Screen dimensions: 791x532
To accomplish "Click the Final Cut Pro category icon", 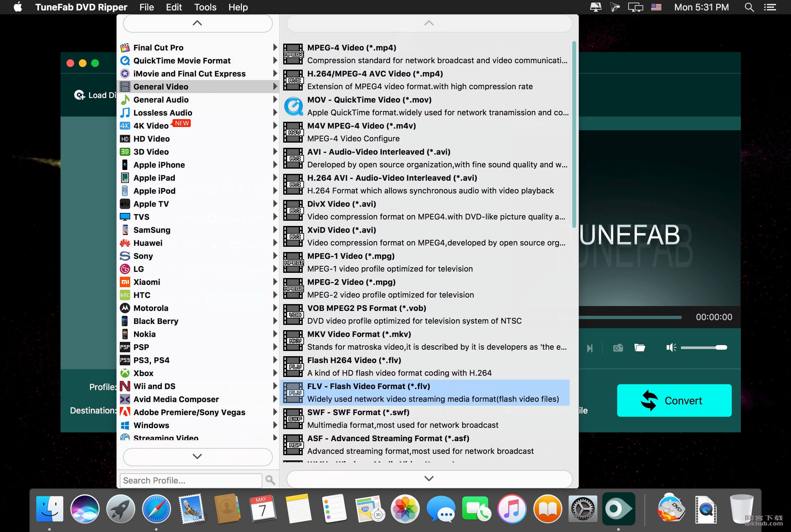I will (125, 48).
